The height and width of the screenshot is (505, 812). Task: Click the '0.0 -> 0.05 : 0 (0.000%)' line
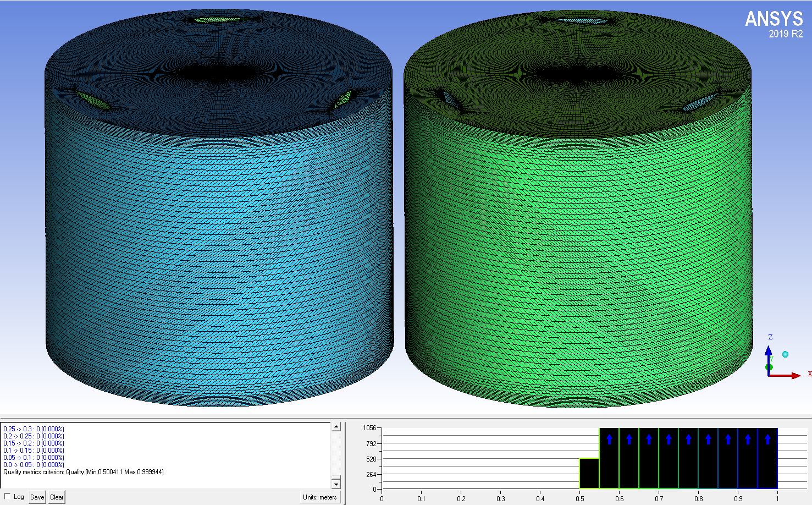point(34,464)
